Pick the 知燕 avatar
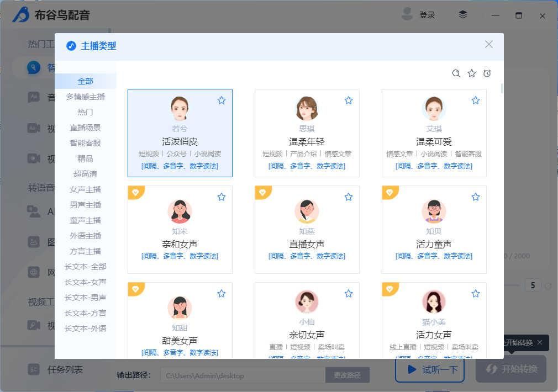The width and height of the screenshot is (558, 392). (x=307, y=211)
